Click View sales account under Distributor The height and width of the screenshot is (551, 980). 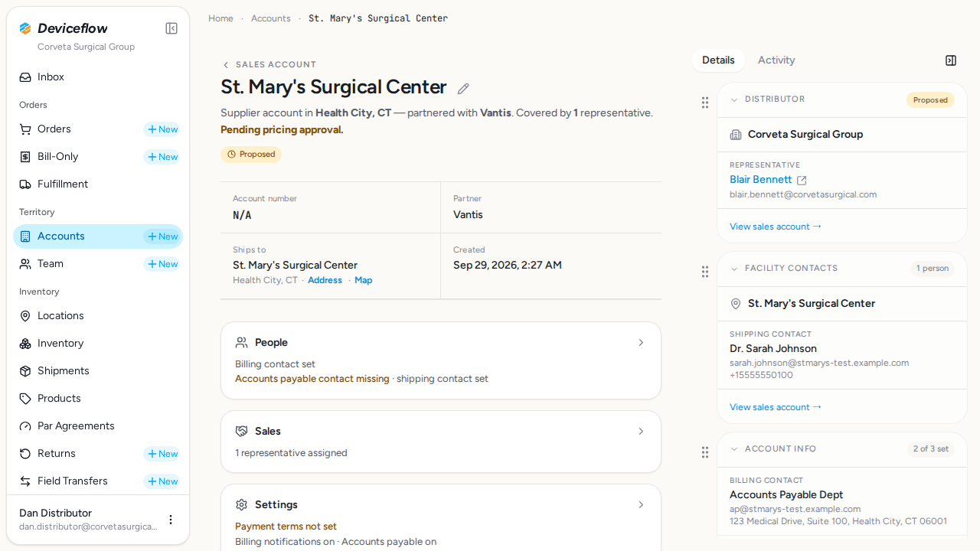776,227
